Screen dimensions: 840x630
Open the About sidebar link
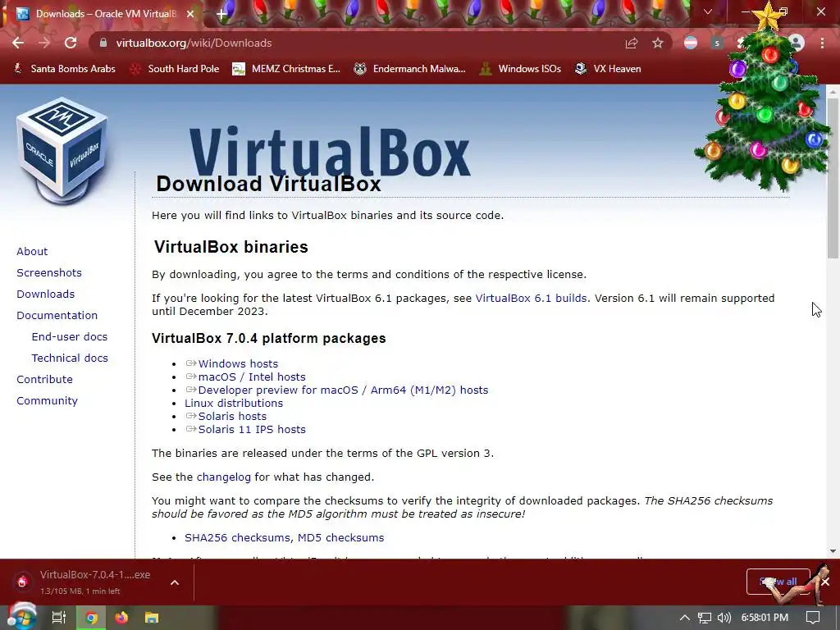click(x=32, y=251)
